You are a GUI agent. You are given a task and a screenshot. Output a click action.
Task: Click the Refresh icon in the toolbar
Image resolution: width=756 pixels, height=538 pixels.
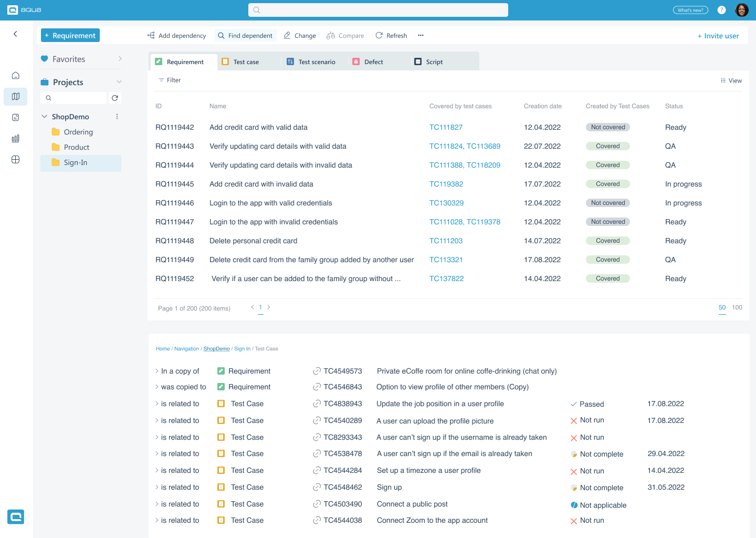(x=379, y=35)
